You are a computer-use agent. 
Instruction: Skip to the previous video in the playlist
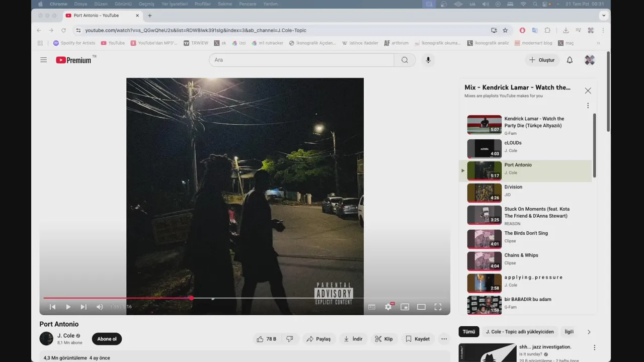[x=52, y=307]
